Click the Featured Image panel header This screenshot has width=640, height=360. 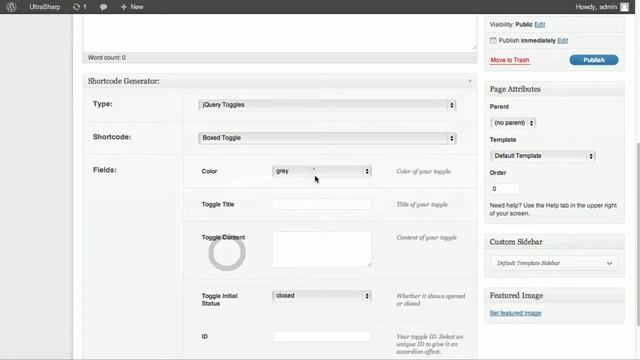coord(554,296)
